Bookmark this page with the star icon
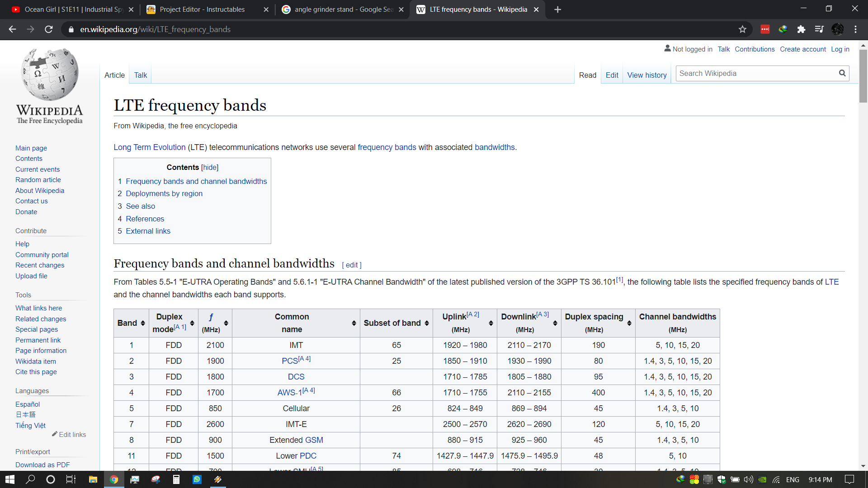 tap(743, 29)
